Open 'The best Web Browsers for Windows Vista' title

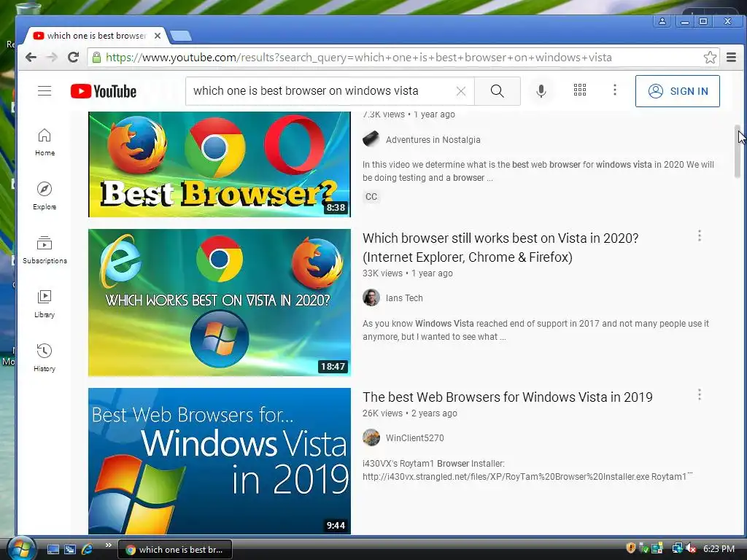[x=508, y=397]
